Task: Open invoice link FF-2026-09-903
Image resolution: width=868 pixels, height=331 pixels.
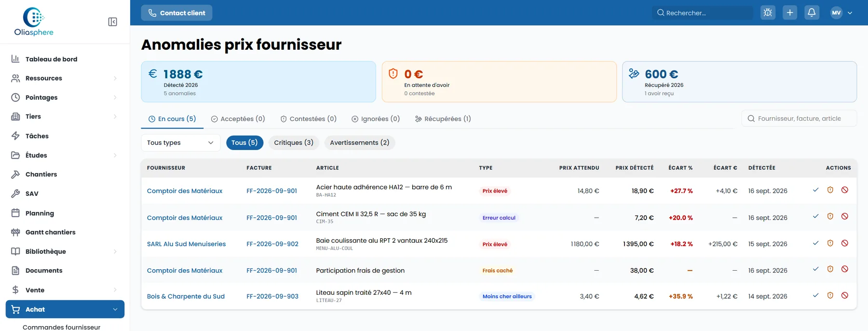Action: click(x=272, y=296)
